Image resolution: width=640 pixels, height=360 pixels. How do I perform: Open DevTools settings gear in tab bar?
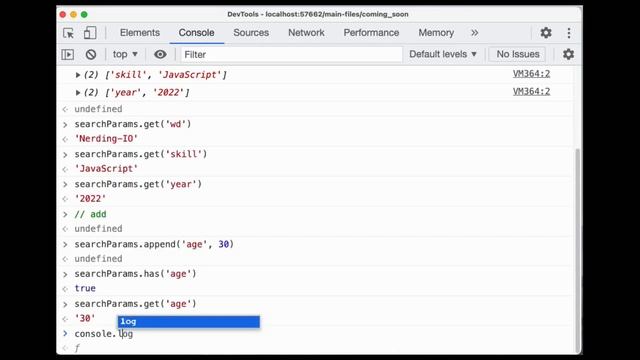546,33
